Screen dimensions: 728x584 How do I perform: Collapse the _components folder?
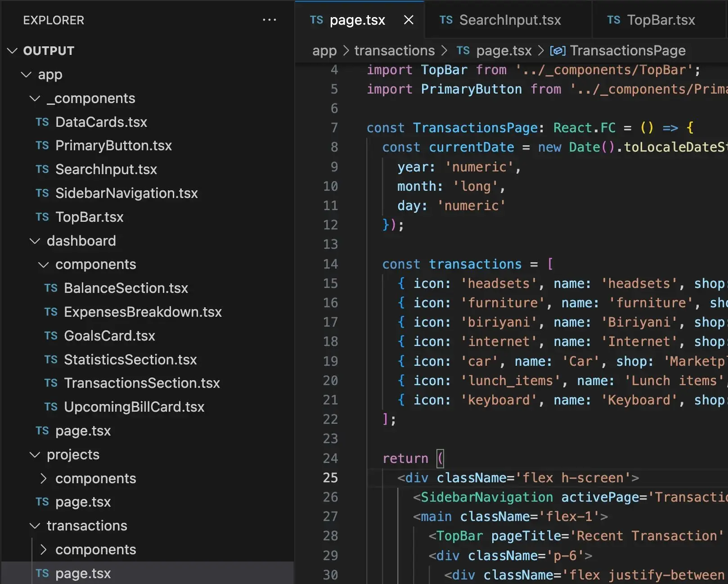pos(35,99)
